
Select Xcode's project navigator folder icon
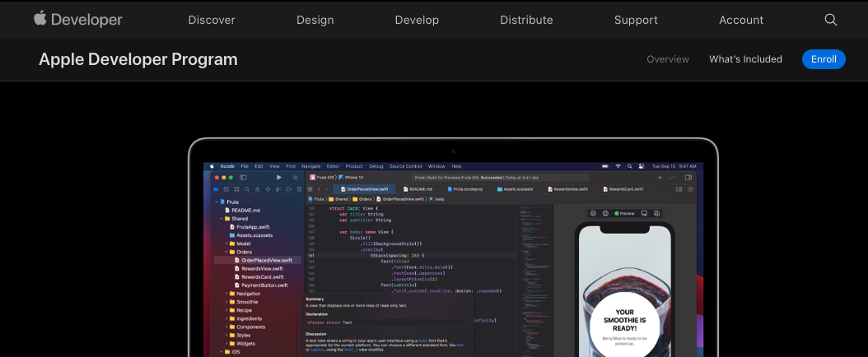216,189
